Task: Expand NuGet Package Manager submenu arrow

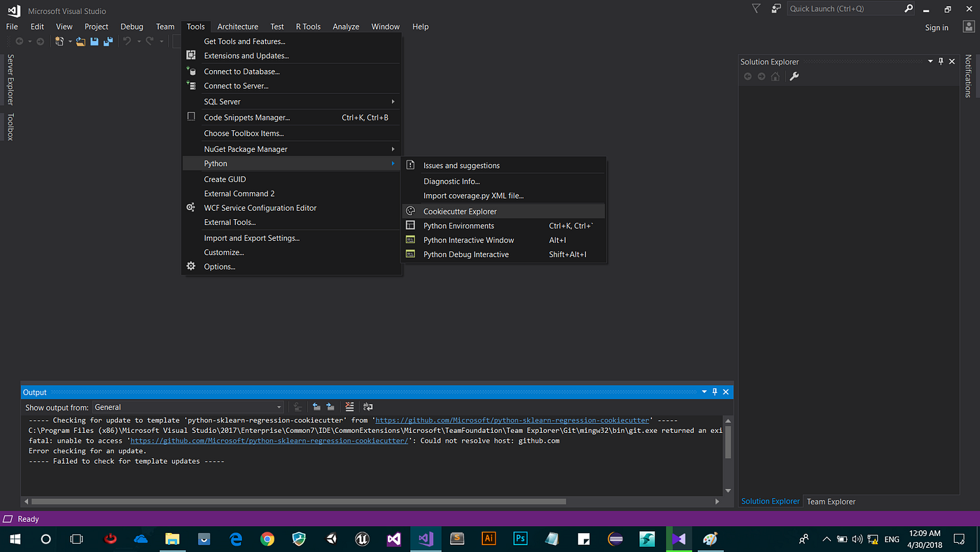Action: click(x=393, y=149)
